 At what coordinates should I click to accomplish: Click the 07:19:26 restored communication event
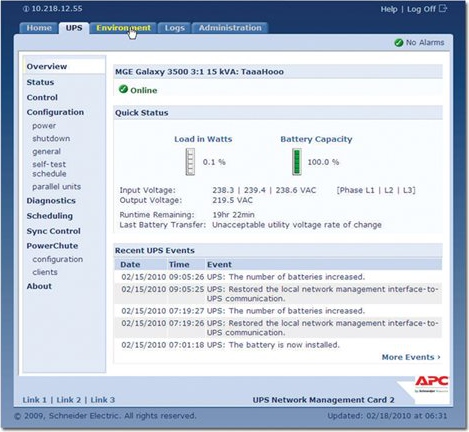pos(278,328)
